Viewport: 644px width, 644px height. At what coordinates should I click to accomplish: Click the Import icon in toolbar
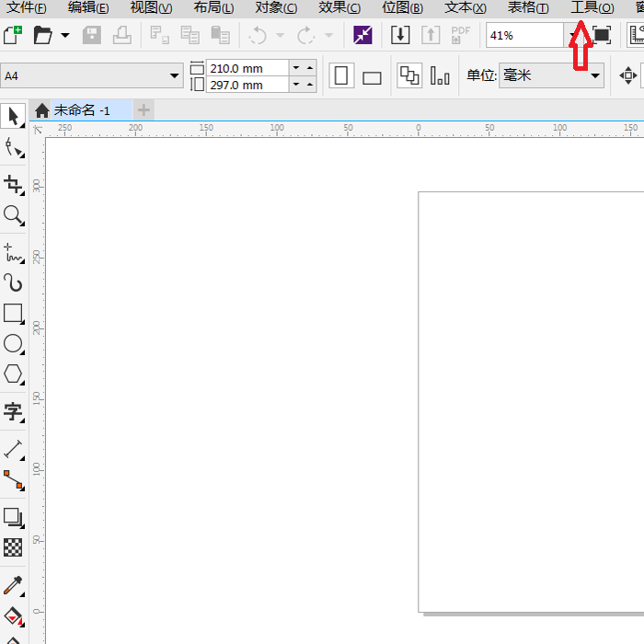click(400, 36)
